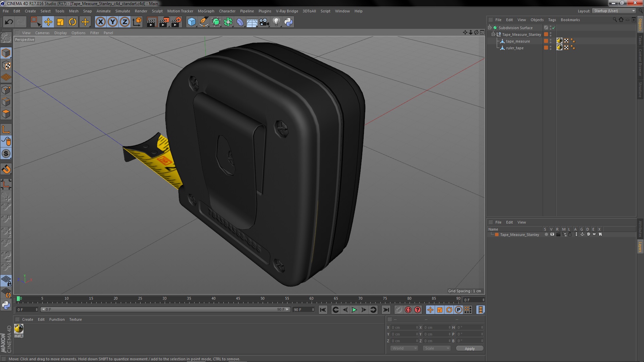Click the Tape_Measure_Stanley orange layer swatch
Image resolution: width=644 pixels, height=362 pixels.
click(x=497, y=235)
